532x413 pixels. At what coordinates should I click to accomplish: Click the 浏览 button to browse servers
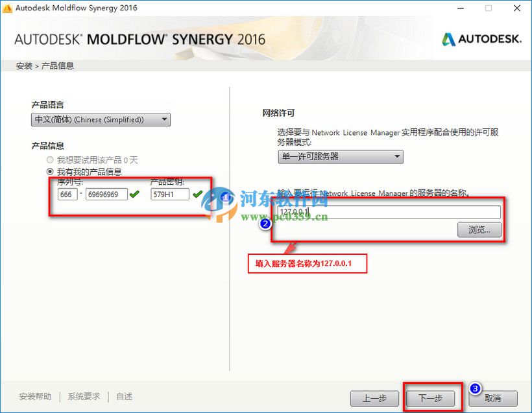tap(479, 230)
